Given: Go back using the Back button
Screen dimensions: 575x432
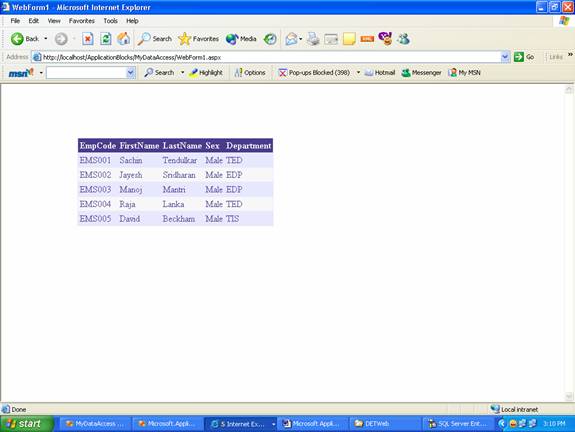Looking at the screenshot, I should tap(24, 39).
